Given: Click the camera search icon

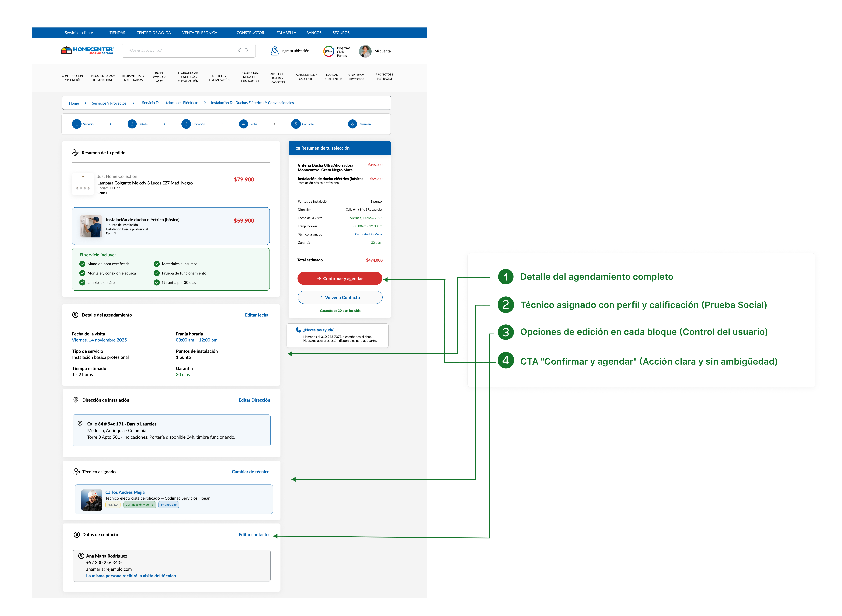Looking at the screenshot, I should (239, 50).
